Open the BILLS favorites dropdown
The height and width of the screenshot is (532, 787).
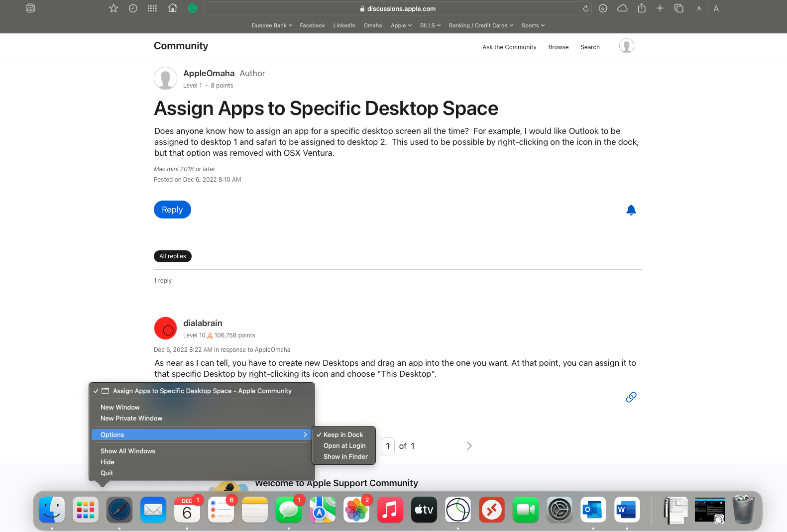(x=430, y=25)
